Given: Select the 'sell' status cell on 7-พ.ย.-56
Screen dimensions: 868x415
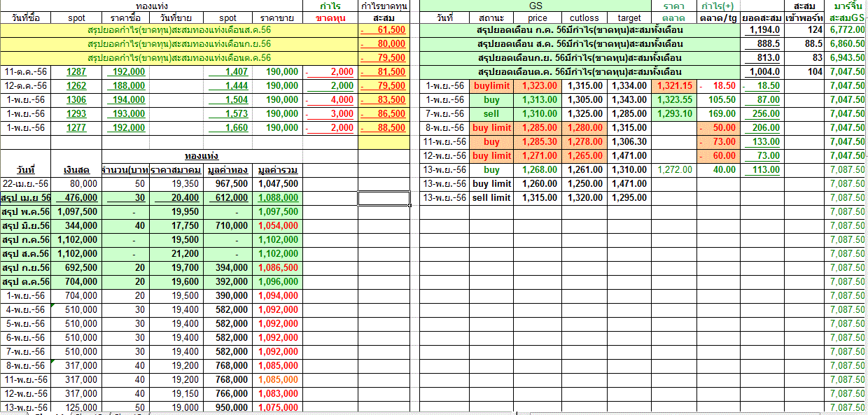Looking at the screenshot, I should [x=491, y=113].
